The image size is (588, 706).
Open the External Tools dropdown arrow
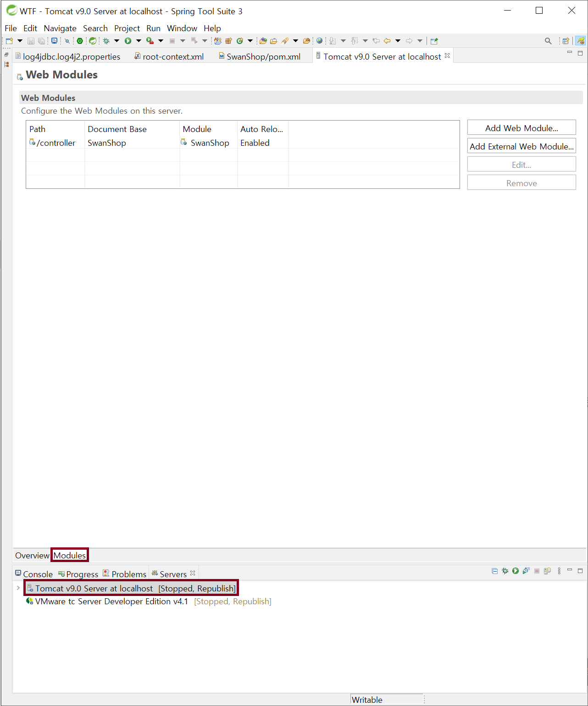161,41
